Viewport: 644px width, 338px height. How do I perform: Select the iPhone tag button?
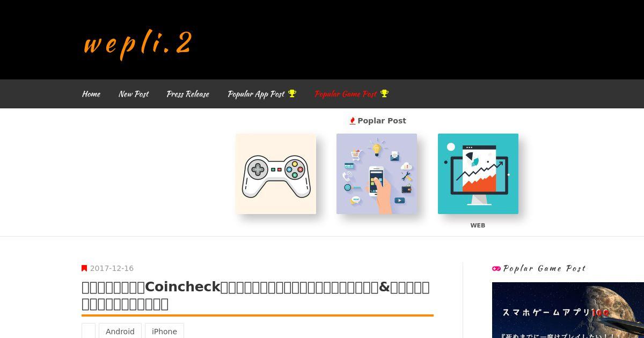click(x=164, y=332)
